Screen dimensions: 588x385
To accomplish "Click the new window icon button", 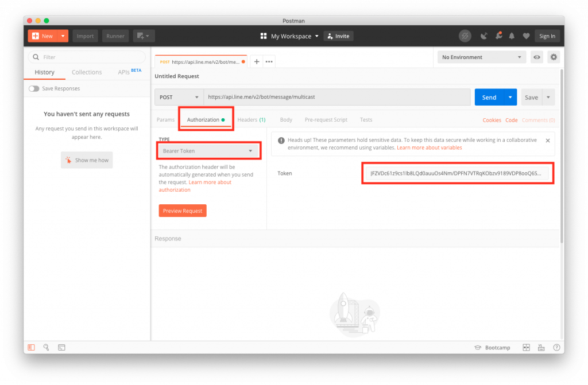I will point(144,36).
